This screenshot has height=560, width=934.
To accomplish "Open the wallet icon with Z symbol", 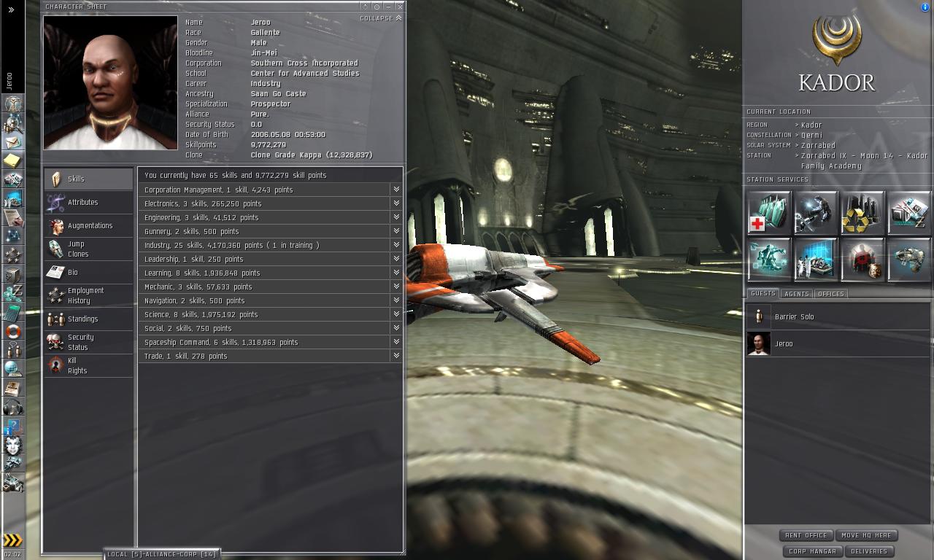I will (13, 293).
